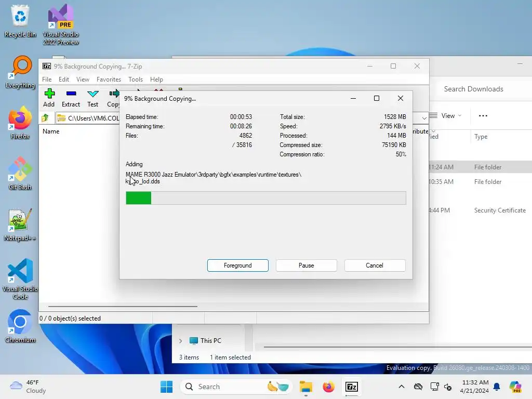Click the Copy toolbar icon in 7-Zip

(x=113, y=98)
